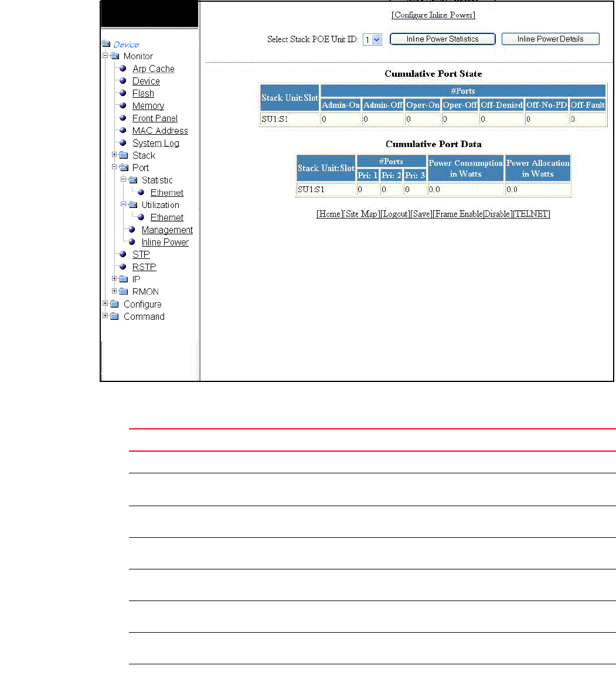Open the RSTP link
This screenshot has height=679, width=616.
click(x=144, y=267)
